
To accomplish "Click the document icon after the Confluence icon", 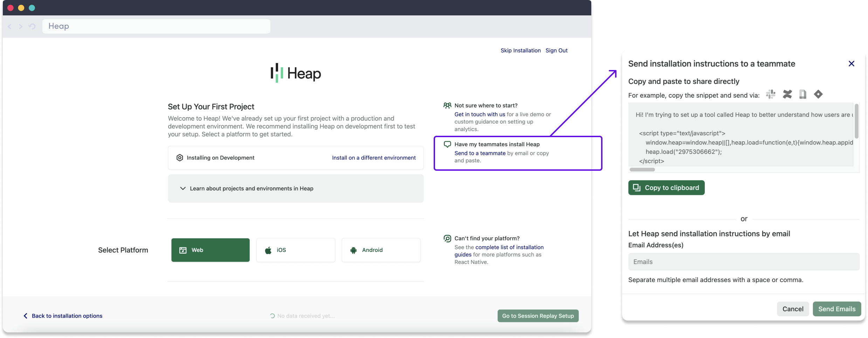I will coord(803,94).
